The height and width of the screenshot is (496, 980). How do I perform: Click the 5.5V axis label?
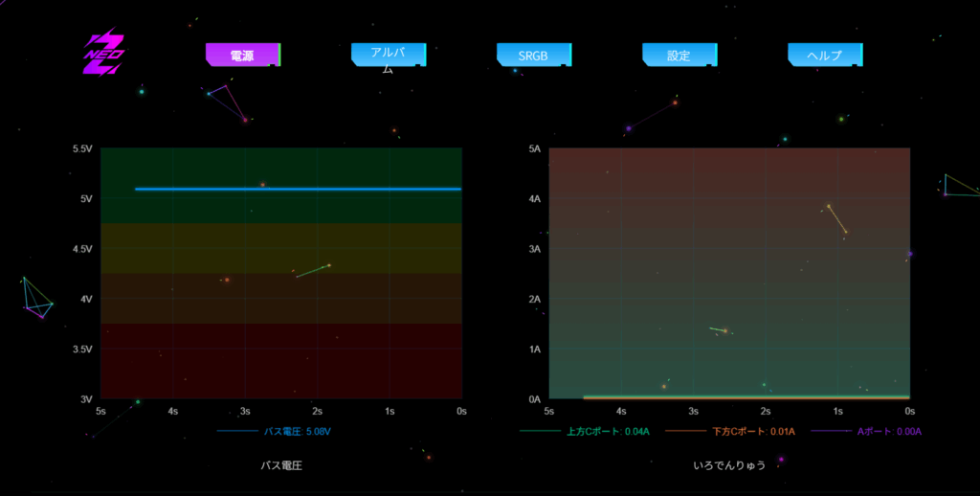coord(83,148)
